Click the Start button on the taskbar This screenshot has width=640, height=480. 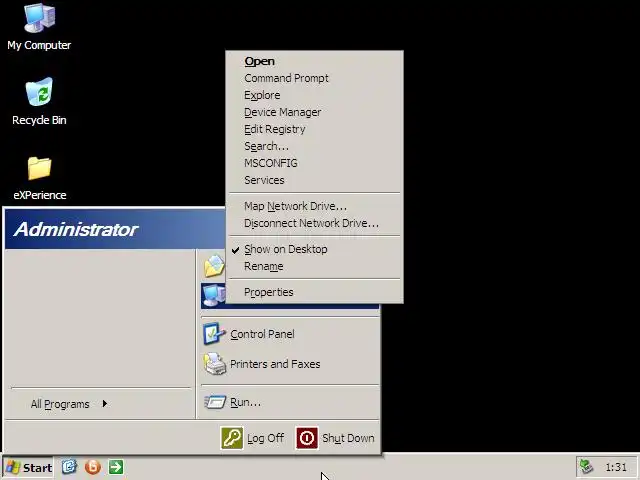[29, 467]
